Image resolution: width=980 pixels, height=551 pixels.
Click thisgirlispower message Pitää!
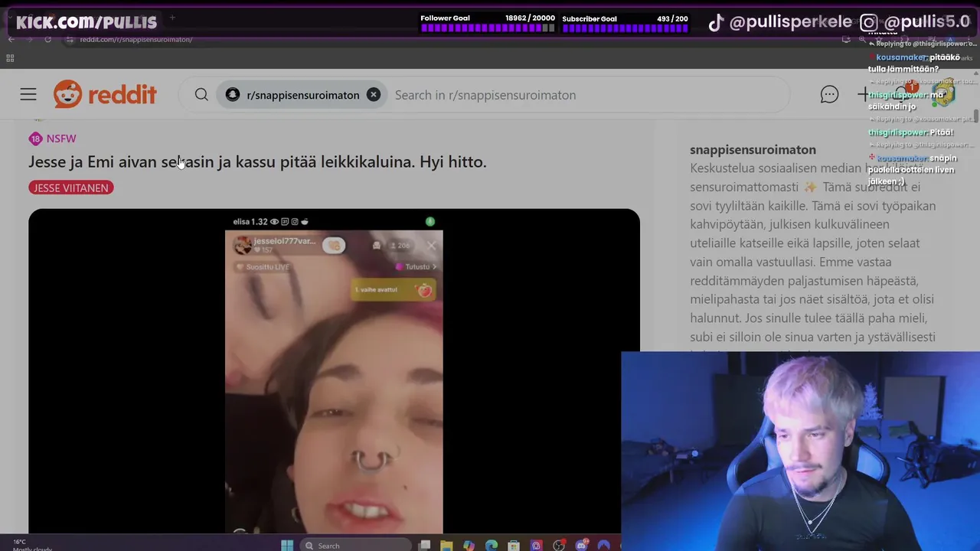point(910,132)
